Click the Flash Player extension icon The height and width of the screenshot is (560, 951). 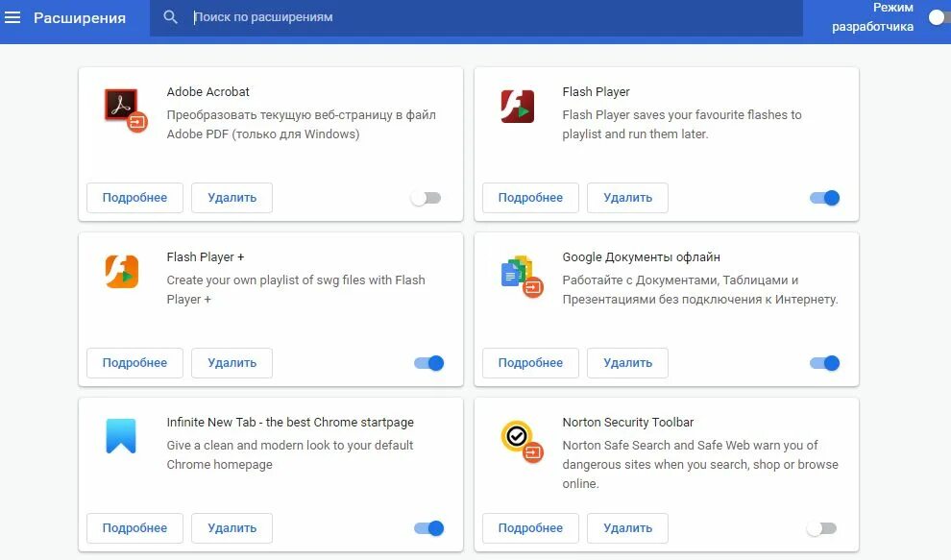click(x=518, y=107)
